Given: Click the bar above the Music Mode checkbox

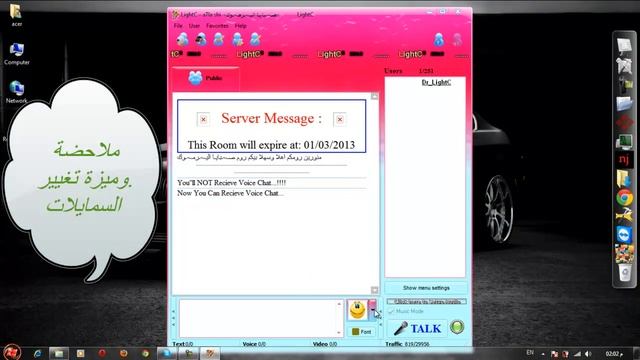Looking at the screenshot, I should click(427, 302).
